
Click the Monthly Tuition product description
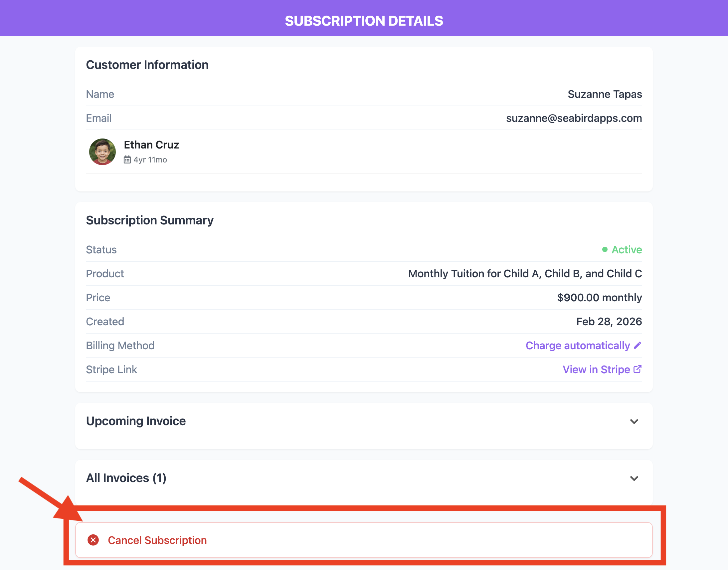pos(525,274)
